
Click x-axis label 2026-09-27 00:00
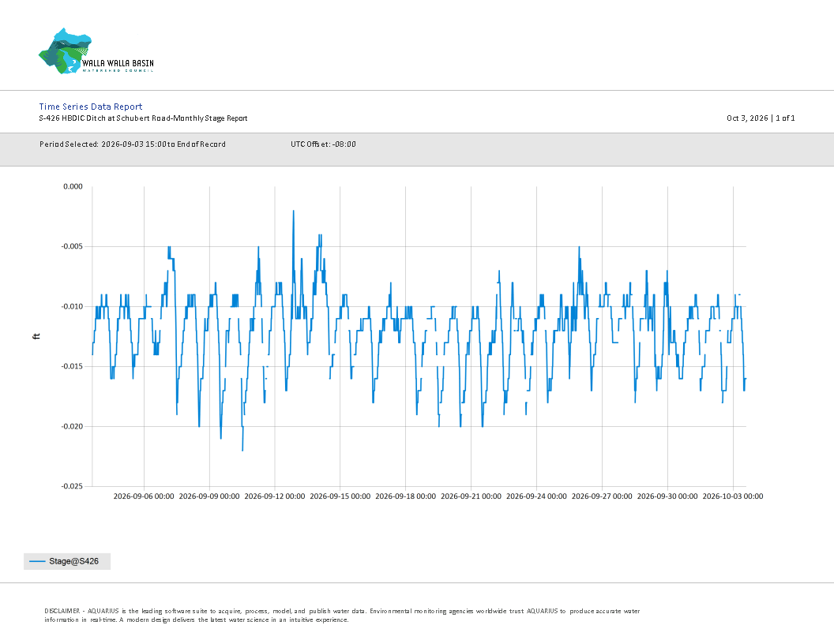tap(602, 496)
